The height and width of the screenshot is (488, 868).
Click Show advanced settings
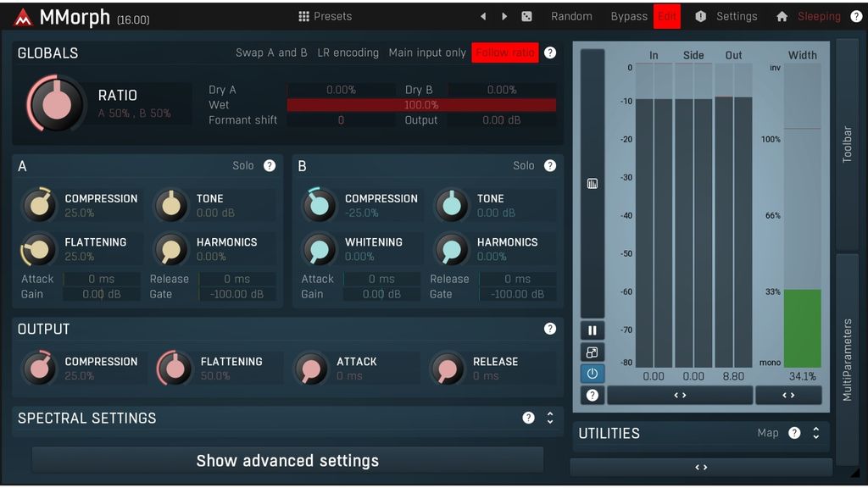point(287,461)
